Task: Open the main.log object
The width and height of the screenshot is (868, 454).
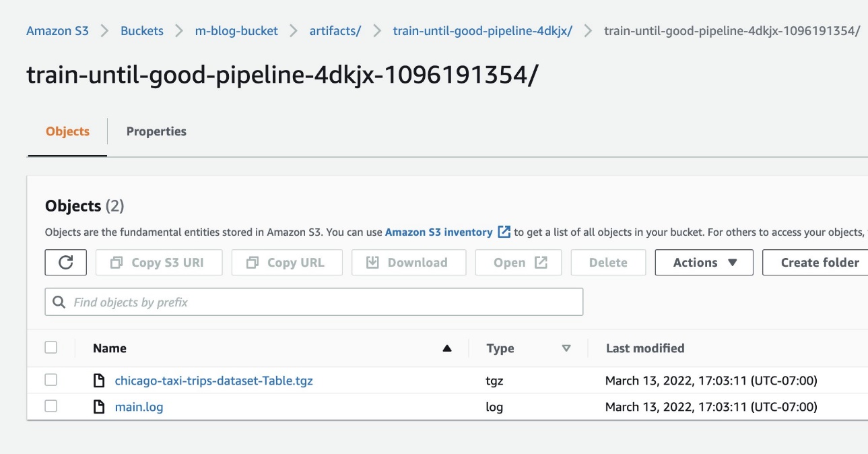Action: point(139,407)
